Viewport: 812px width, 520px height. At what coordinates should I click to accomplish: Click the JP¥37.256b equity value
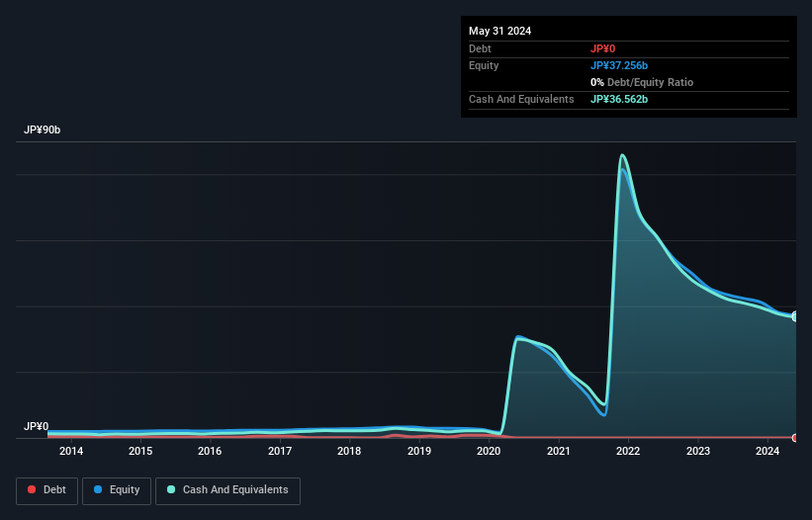point(619,65)
